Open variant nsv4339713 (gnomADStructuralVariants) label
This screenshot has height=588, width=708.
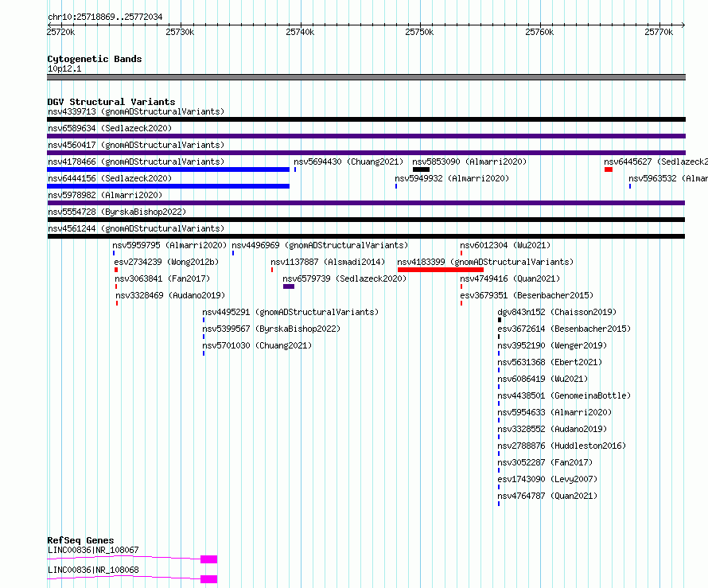click(136, 111)
